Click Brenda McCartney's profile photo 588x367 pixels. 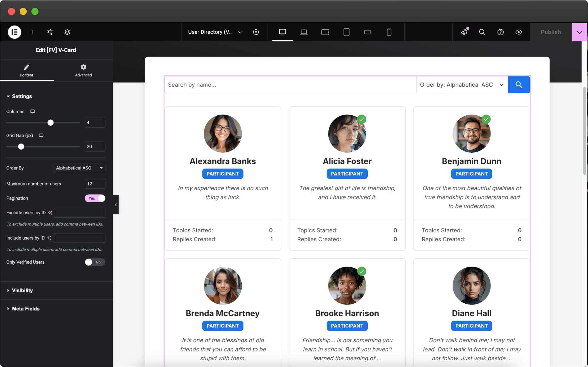(x=223, y=286)
